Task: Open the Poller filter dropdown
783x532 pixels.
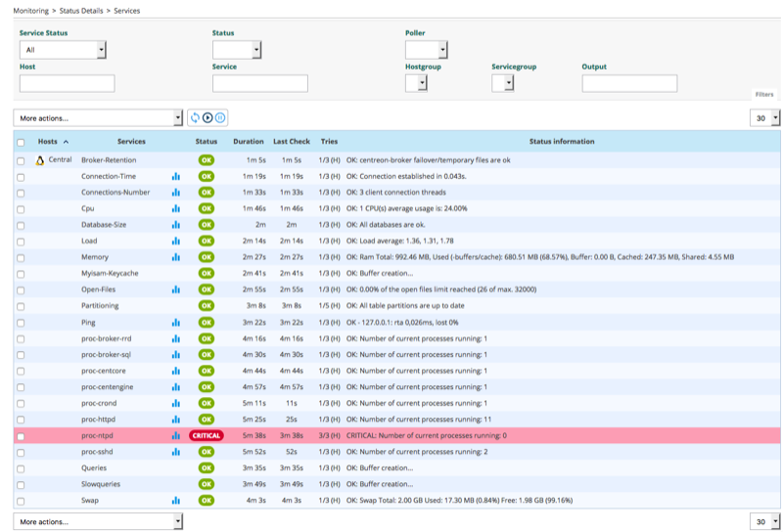Action: [426, 50]
